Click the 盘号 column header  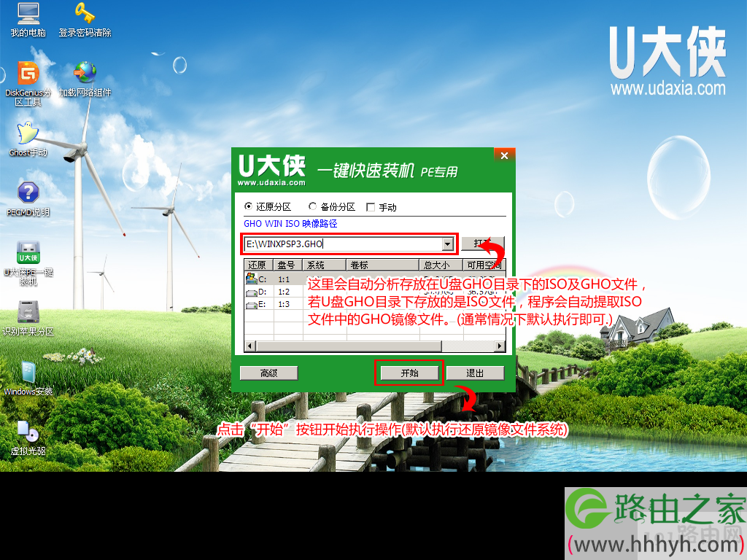click(x=287, y=265)
